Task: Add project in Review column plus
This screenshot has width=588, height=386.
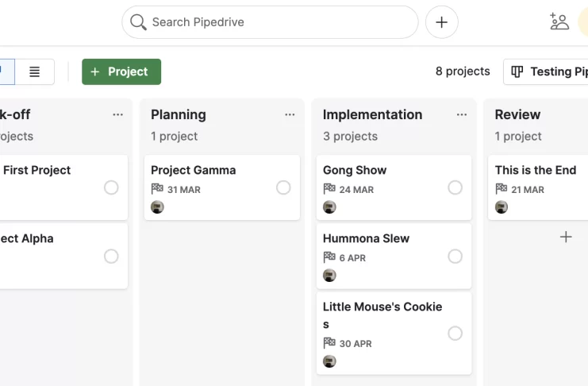Action: coord(566,237)
